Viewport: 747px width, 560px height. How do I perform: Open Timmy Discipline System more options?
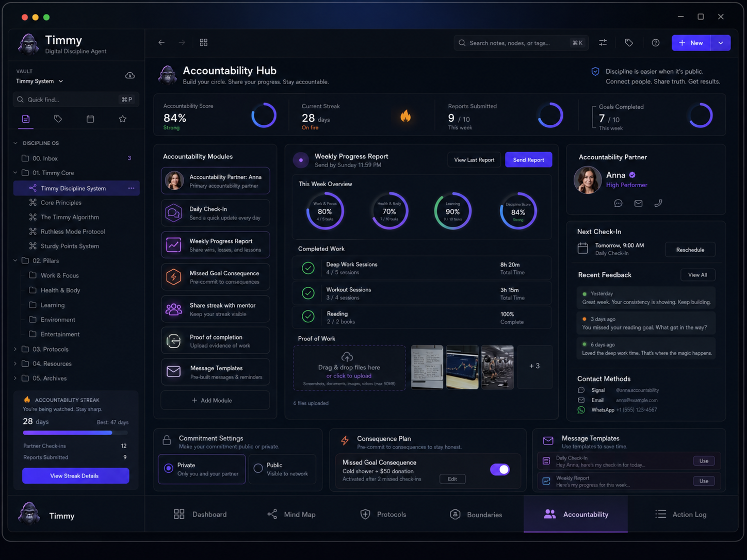[x=131, y=188]
